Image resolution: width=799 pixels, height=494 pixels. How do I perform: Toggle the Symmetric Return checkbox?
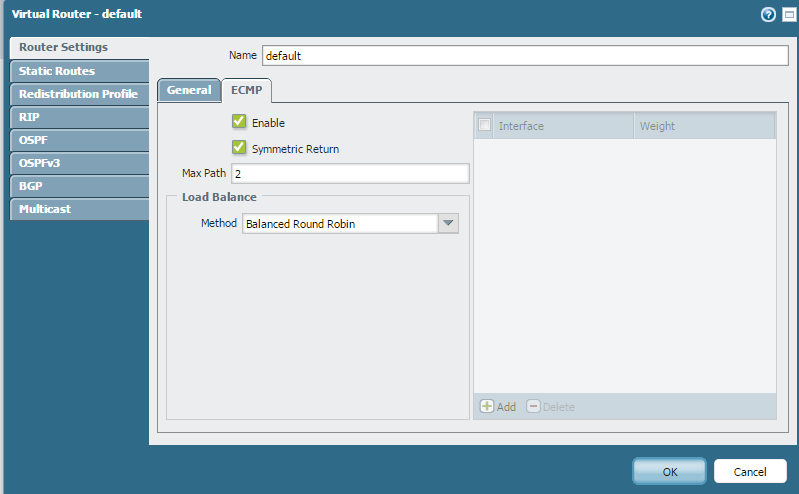click(x=239, y=147)
